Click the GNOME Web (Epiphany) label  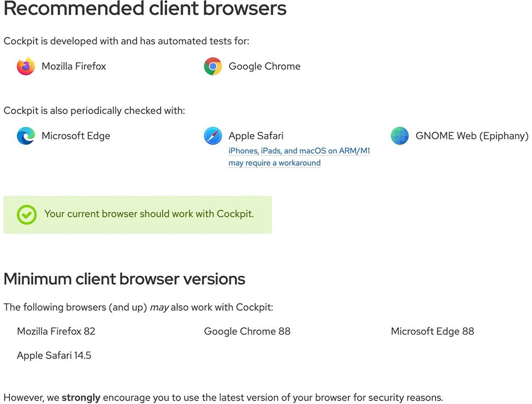[x=472, y=136]
